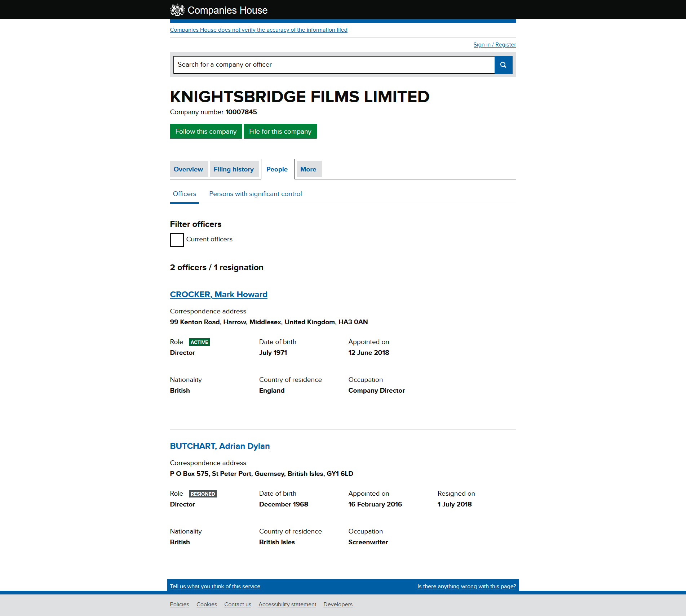Tick the Current officers checkbox
This screenshot has width=686, height=616.
coord(177,240)
